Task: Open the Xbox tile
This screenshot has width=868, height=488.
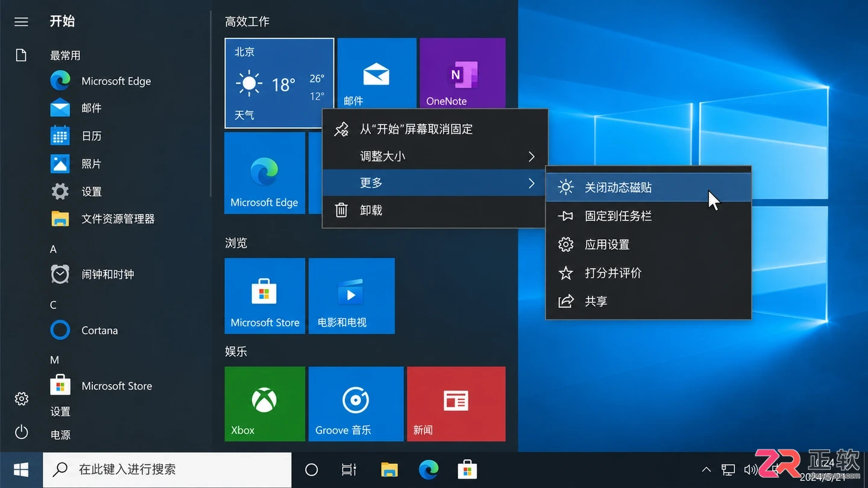Action: click(x=265, y=404)
